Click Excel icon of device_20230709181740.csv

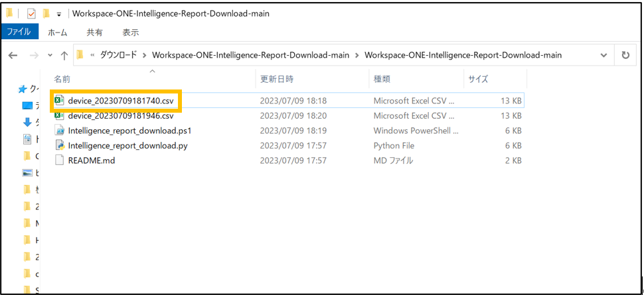point(60,100)
